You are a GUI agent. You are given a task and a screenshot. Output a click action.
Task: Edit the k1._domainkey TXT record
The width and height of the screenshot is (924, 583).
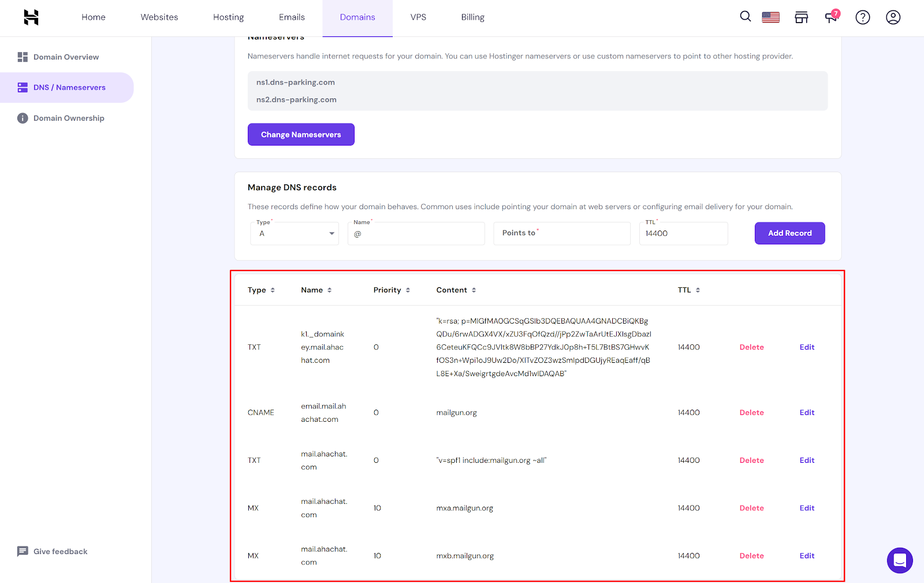pyautogui.click(x=807, y=347)
